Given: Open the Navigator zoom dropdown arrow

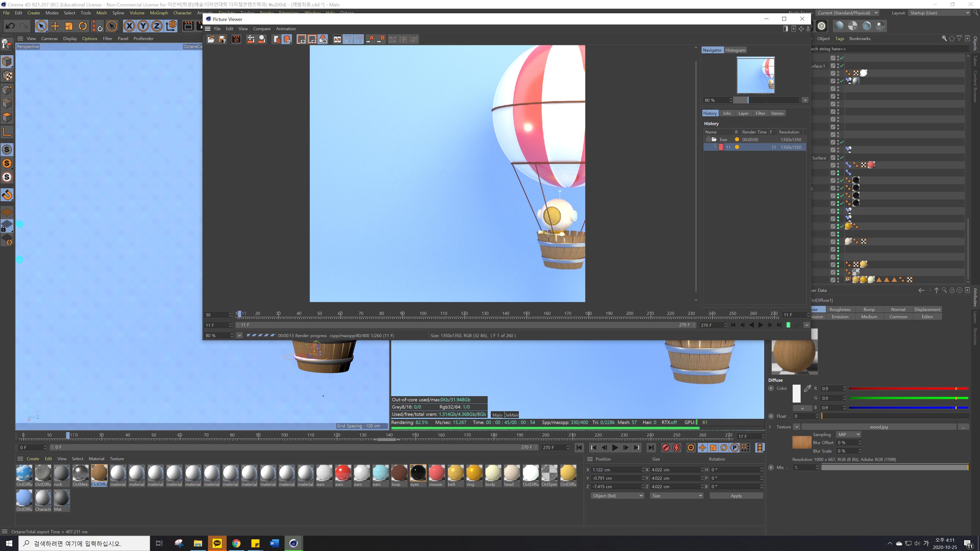Looking at the screenshot, I should pyautogui.click(x=805, y=100).
